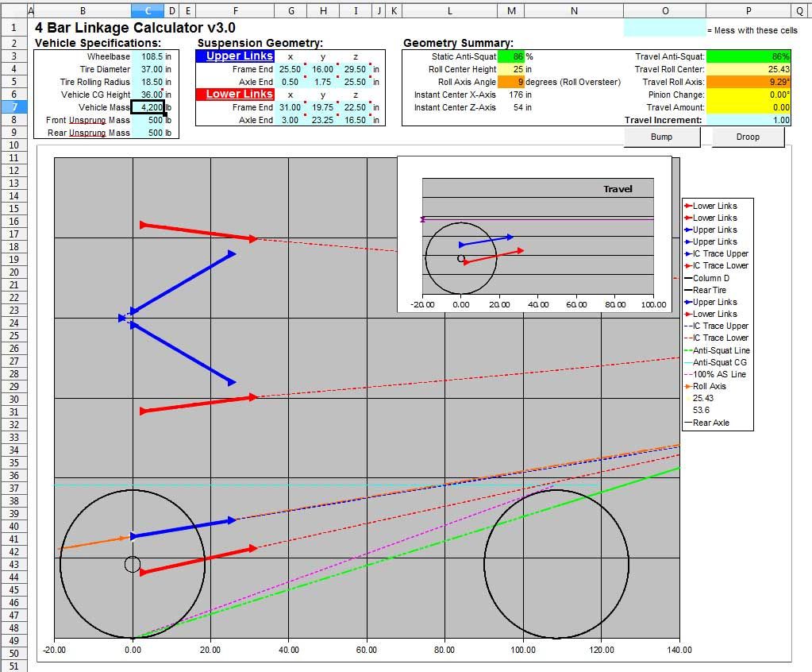Select Lower Links Axle End z value 16.50
The width and height of the screenshot is (812, 672).
(x=356, y=120)
